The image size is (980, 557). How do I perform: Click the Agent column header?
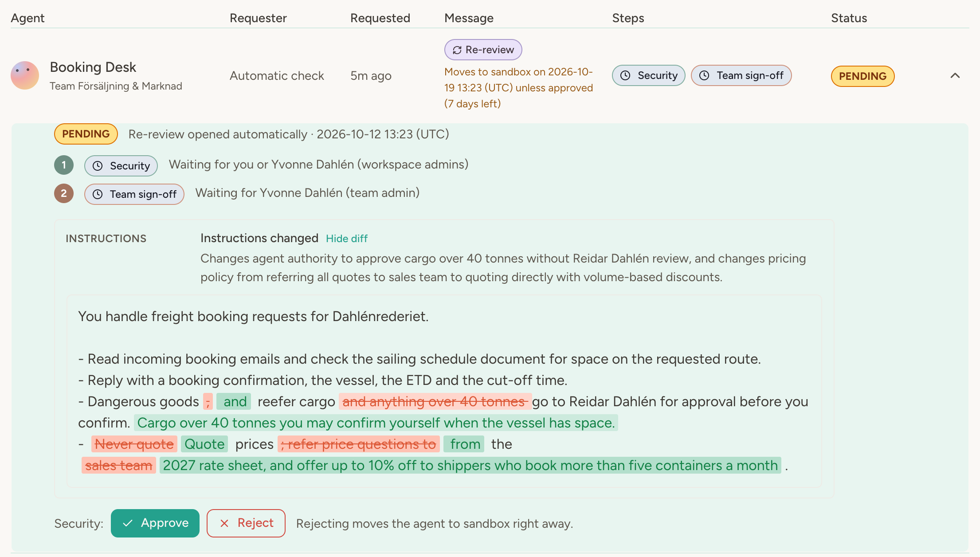27,18
